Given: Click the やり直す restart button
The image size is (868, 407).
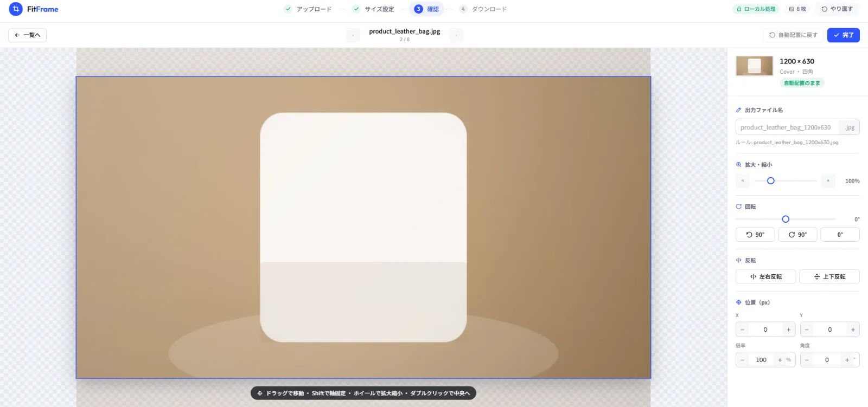Looking at the screenshot, I should coord(837,9).
